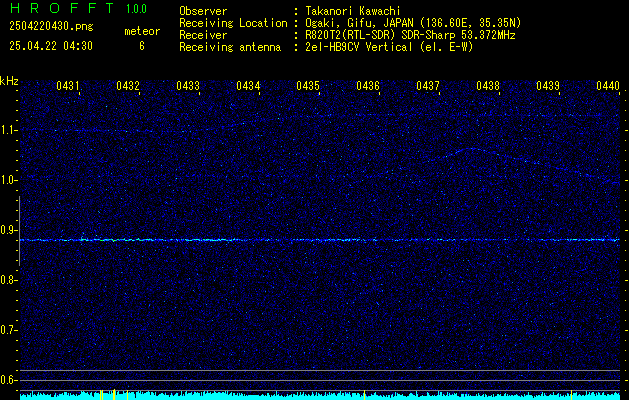Click the 'Receiver' field label
Screen dimensions: 629x400
click(203, 35)
